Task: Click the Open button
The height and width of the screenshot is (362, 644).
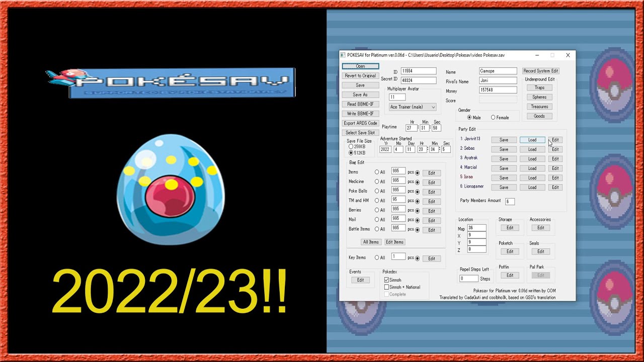Action: pos(360,66)
